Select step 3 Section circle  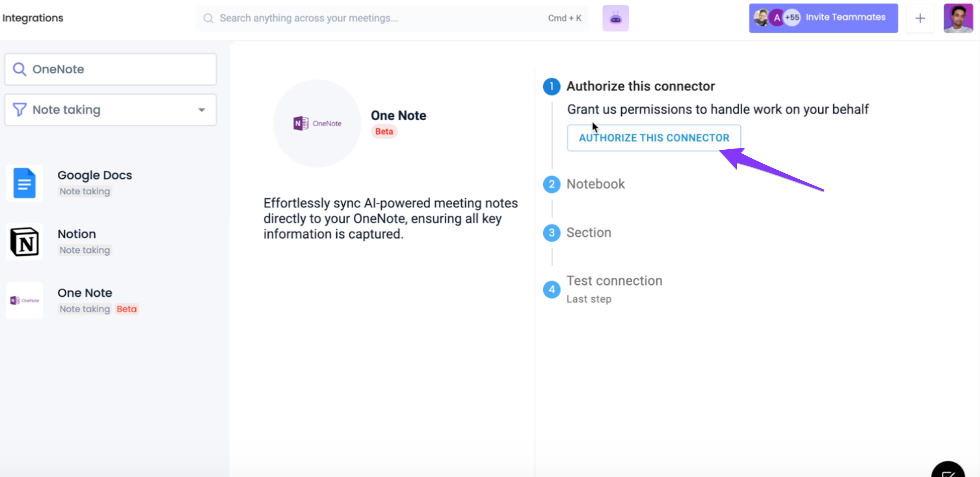(x=551, y=232)
